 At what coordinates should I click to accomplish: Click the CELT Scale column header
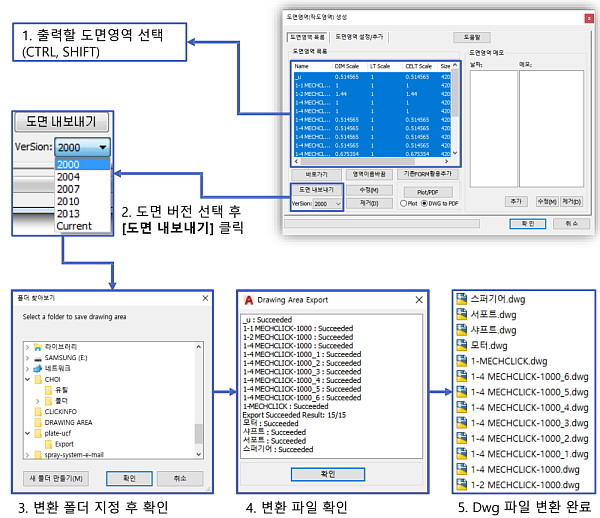[x=419, y=66]
